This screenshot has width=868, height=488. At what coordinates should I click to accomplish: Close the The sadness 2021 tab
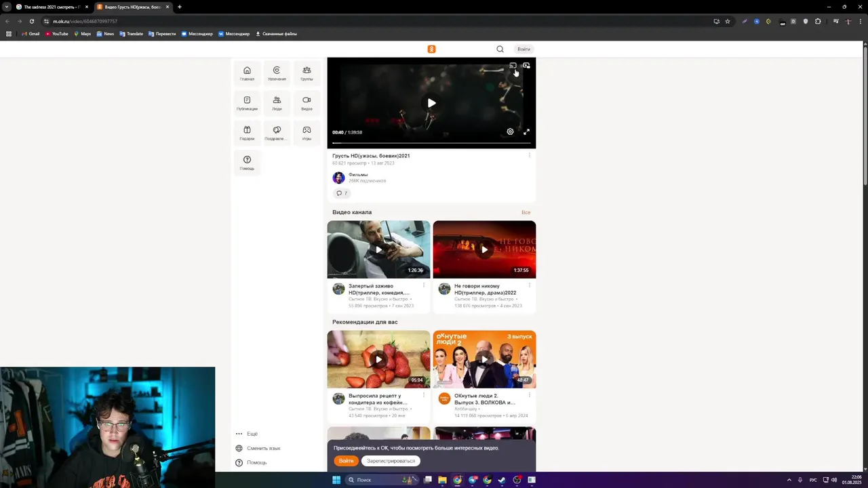(86, 7)
